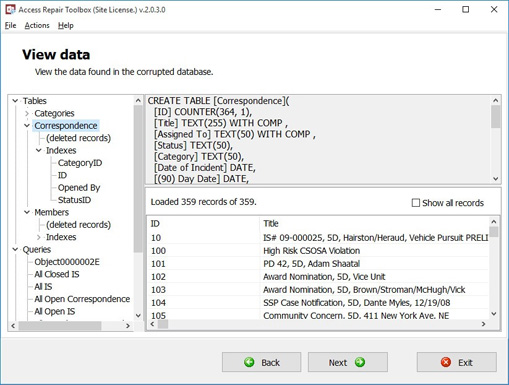Click the green Back arrow icon

(249, 362)
